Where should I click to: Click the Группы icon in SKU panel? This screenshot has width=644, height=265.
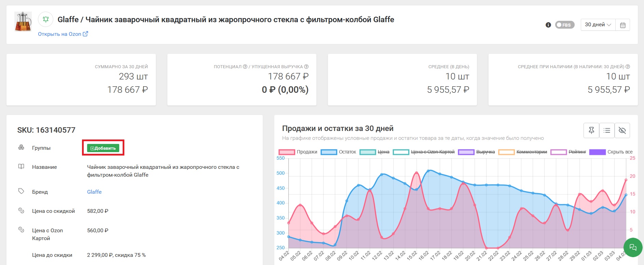[x=21, y=147]
